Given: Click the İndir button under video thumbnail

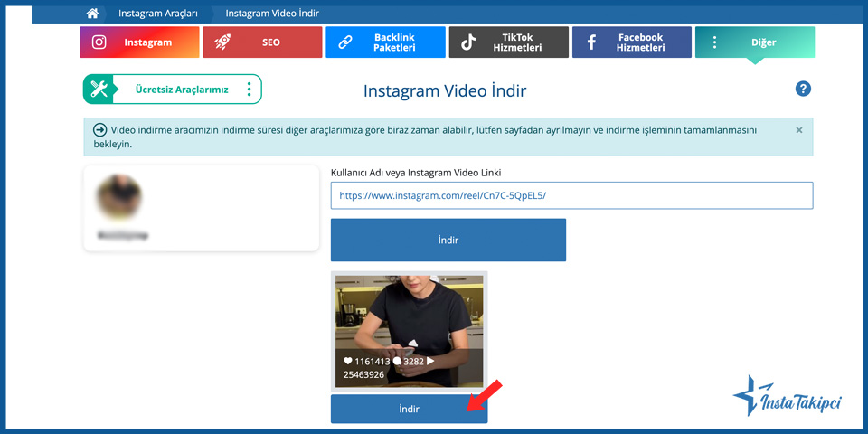Looking at the screenshot, I should coord(409,409).
